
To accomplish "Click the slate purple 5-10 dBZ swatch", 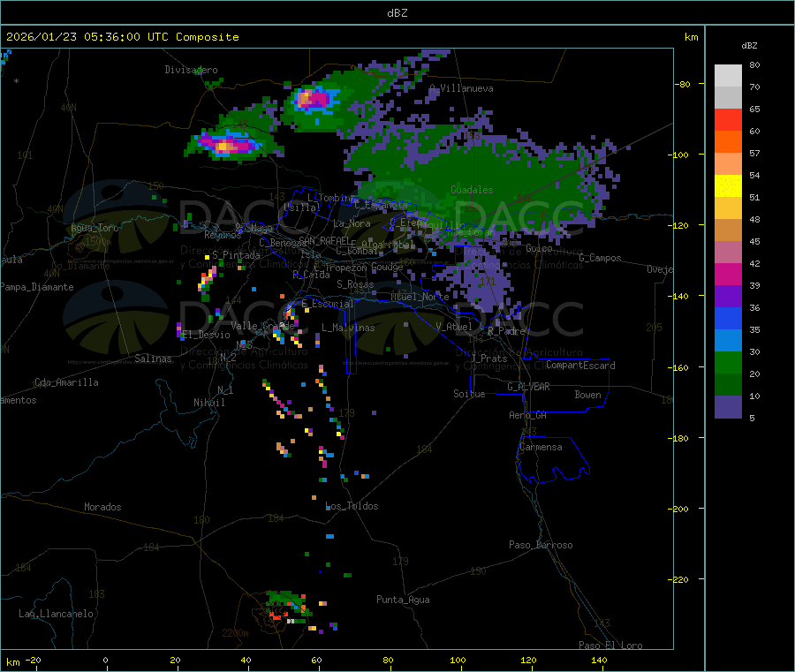I will click(728, 407).
